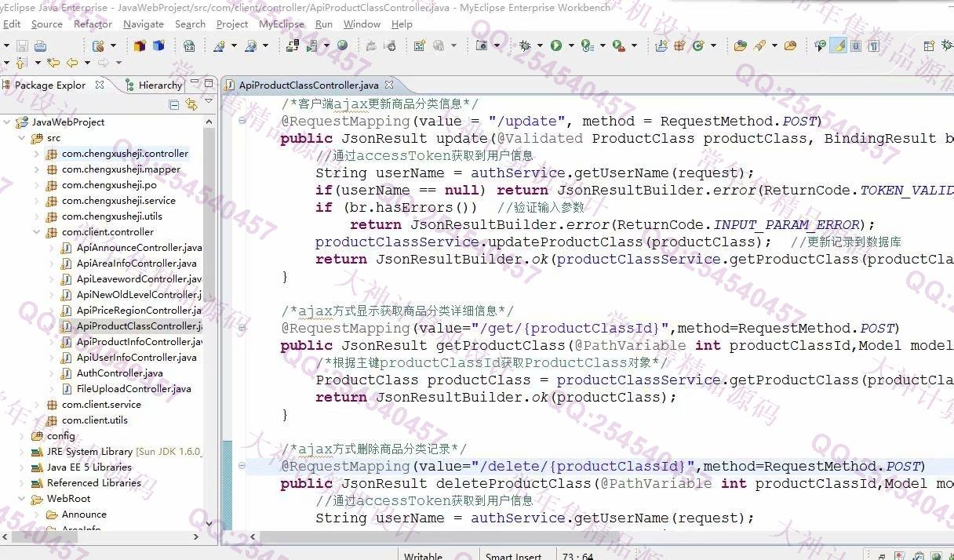Click the Debug bug icon in toolbar
Screen dimensions: 954x560
[x=525, y=45]
